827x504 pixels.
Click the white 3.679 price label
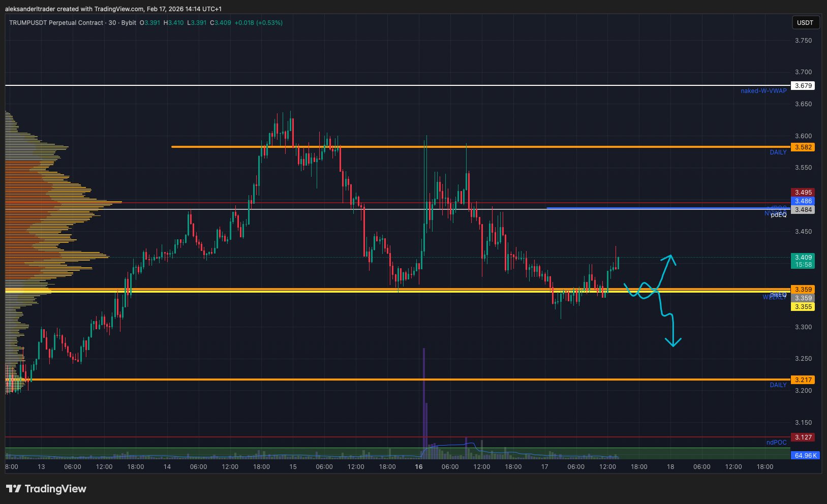[x=803, y=86]
